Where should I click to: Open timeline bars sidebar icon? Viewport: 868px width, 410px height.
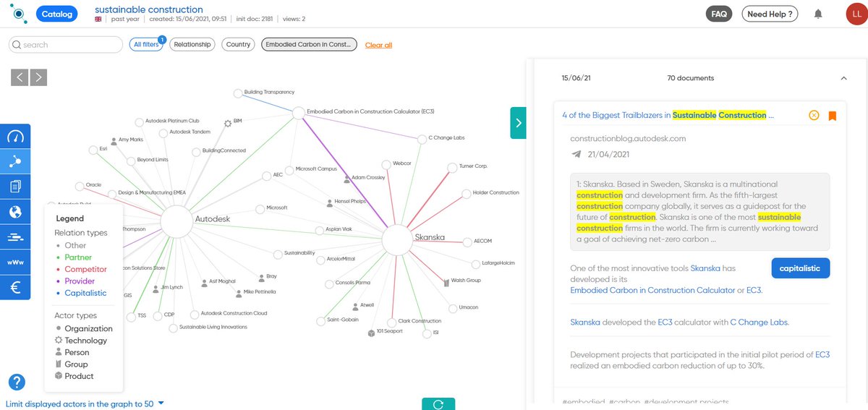pyautogui.click(x=15, y=238)
